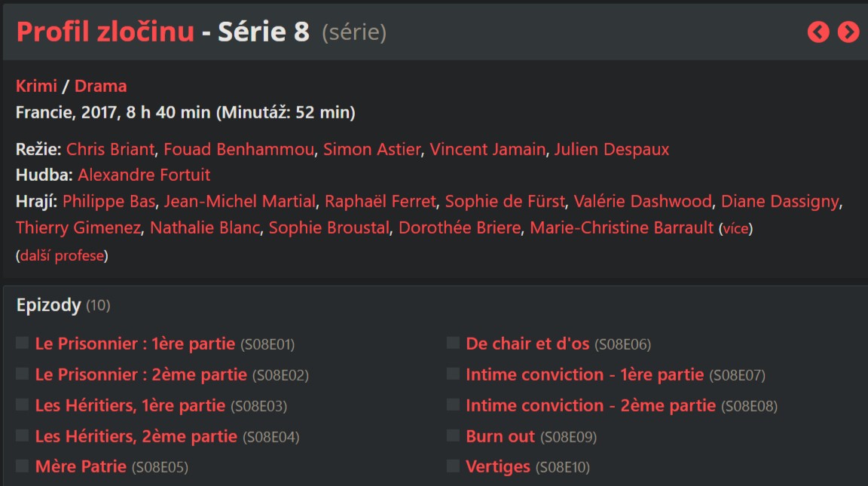Open episode Intime conviction - 1ère partie
This screenshot has width=868, height=486.
click(x=584, y=374)
